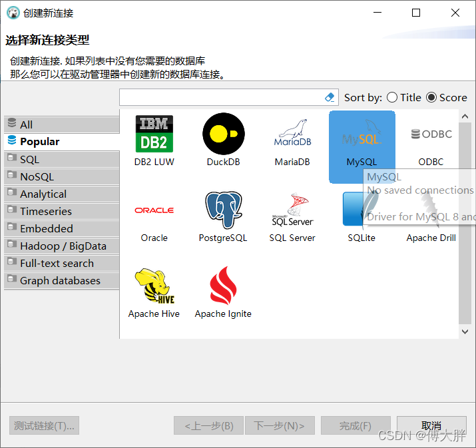Click the 完成(F) finish button

tap(356, 425)
